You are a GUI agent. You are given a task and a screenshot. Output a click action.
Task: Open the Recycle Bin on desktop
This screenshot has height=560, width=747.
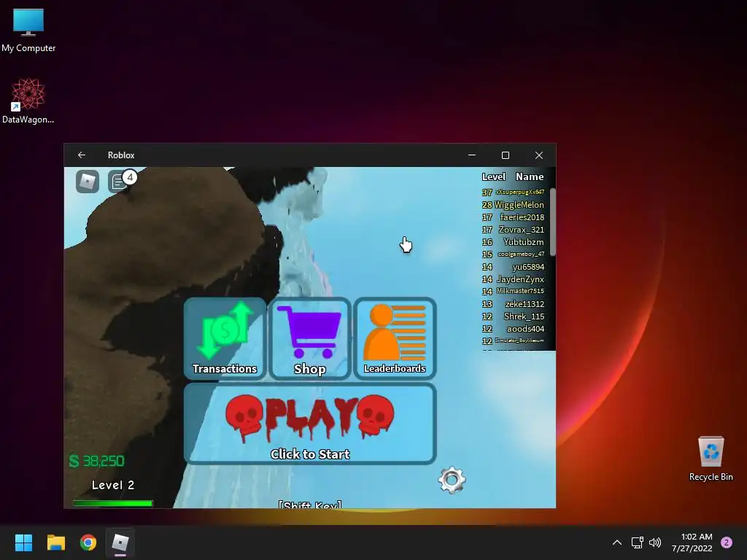point(711,458)
